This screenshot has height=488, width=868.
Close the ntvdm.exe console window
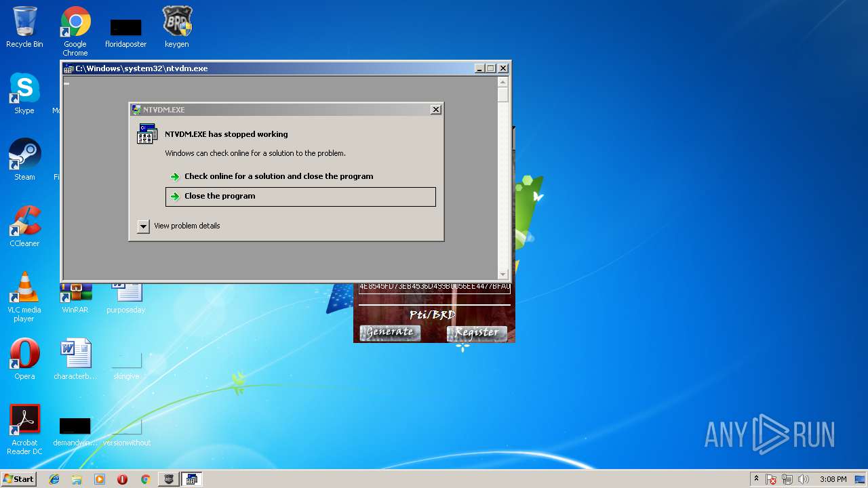point(503,68)
